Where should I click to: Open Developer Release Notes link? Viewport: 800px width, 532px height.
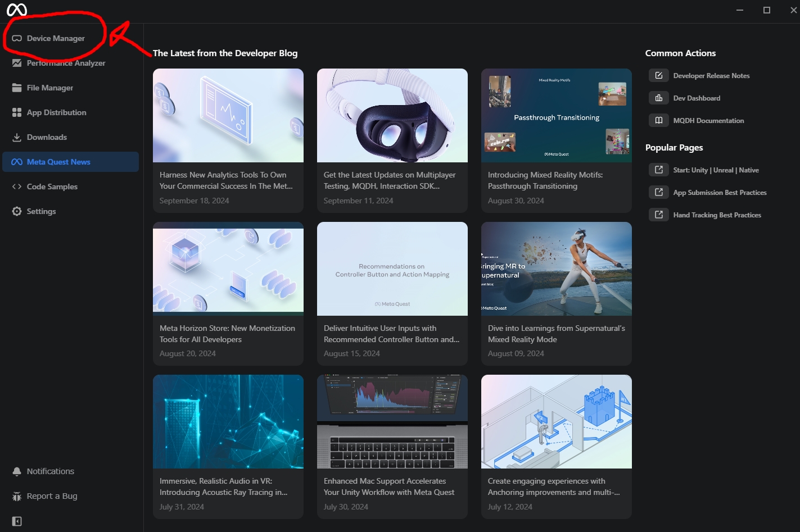click(x=711, y=76)
